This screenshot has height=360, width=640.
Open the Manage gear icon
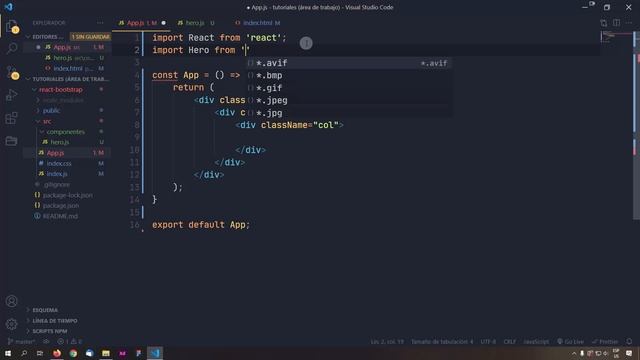11,324
